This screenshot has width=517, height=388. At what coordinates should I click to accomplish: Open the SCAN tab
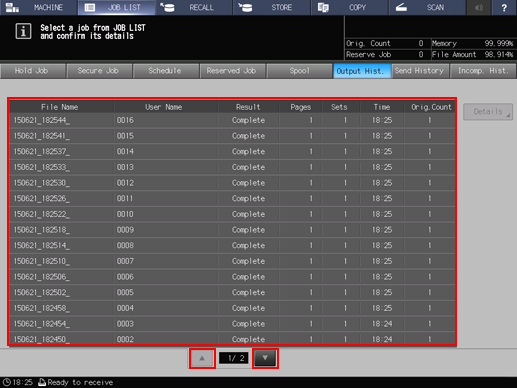point(427,7)
